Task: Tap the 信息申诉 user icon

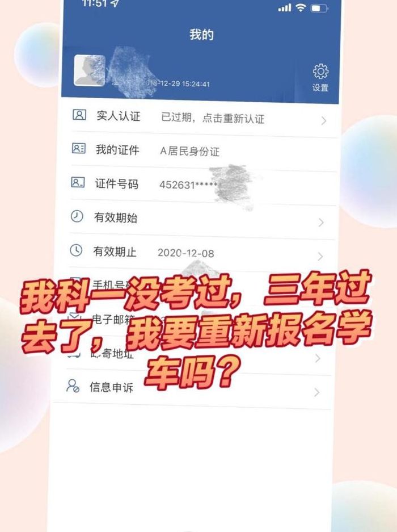Action: pos(73,386)
